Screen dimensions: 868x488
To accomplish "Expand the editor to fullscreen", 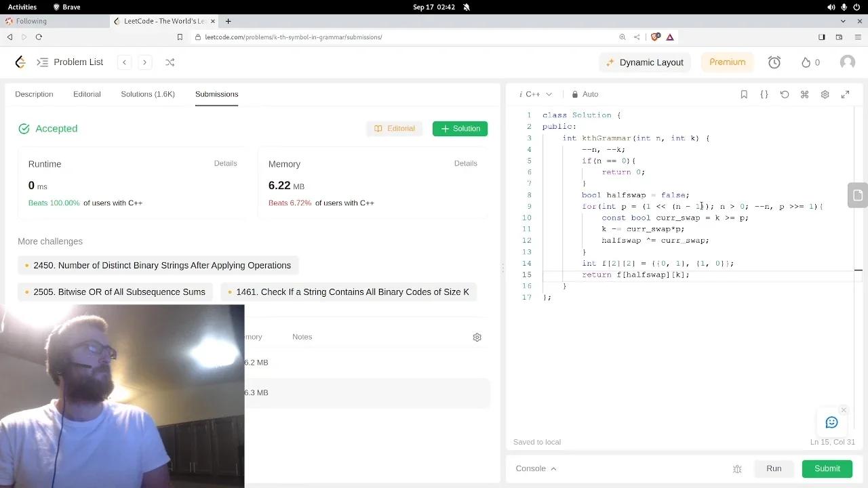I will tap(845, 94).
